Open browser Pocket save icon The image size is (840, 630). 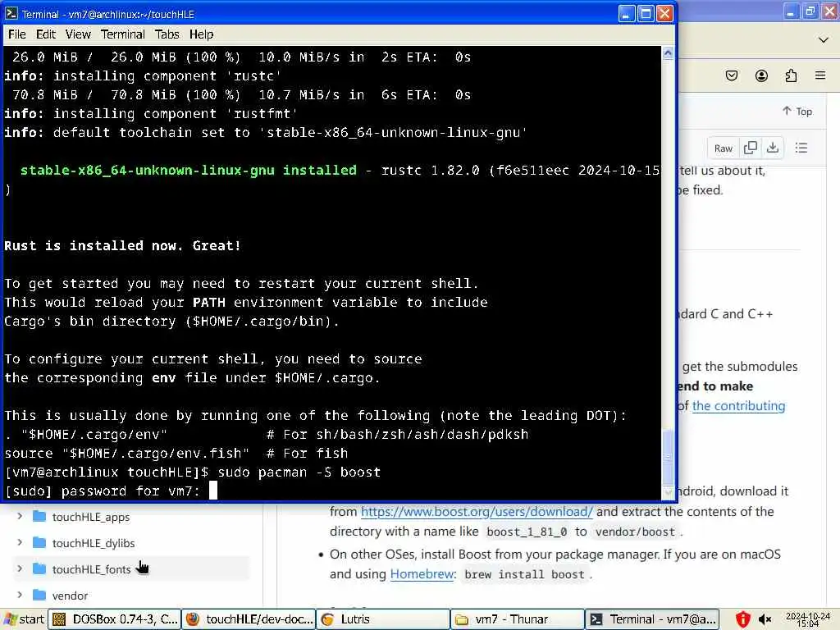pos(731,75)
